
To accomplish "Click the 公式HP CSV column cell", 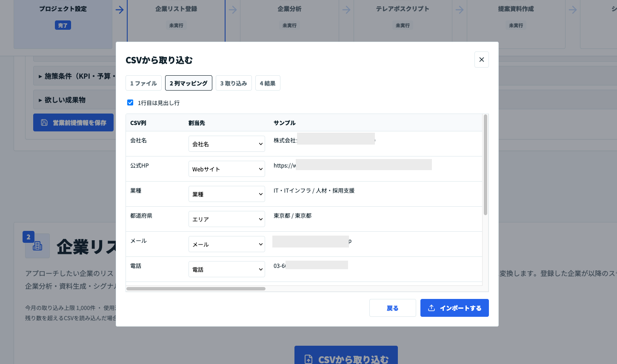I will coord(140,165).
